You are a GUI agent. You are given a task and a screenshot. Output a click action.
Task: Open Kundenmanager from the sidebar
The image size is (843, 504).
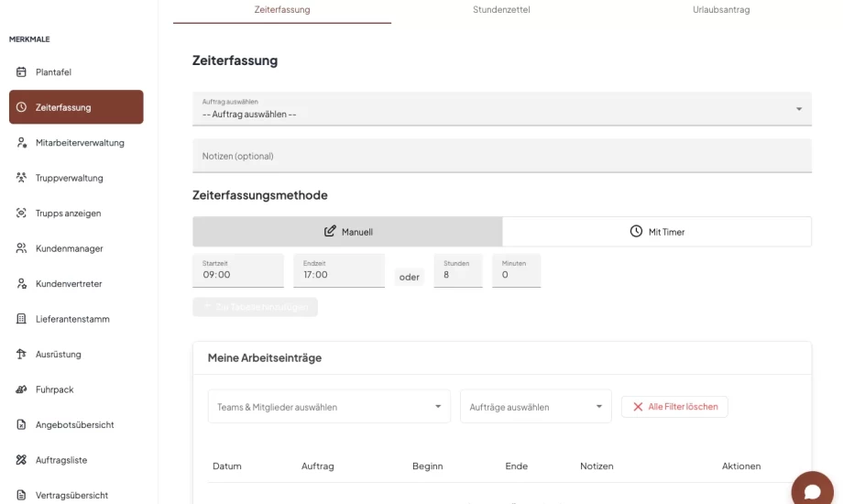(x=76, y=248)
